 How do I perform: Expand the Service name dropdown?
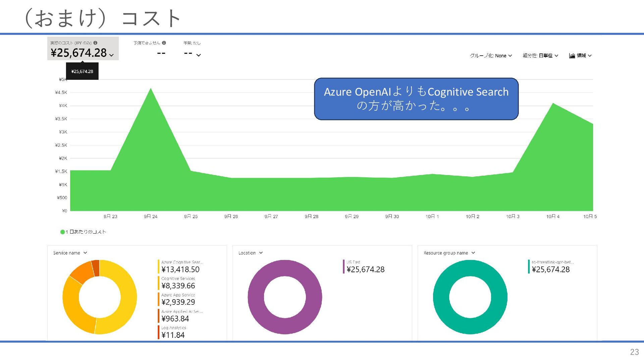pyautogui.click(x=70, y=253)
